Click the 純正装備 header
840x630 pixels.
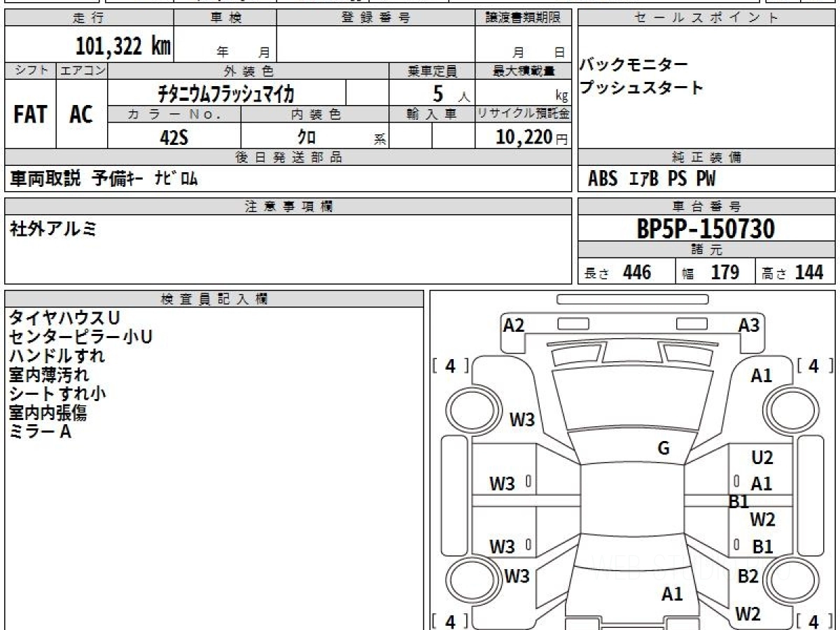706,157
